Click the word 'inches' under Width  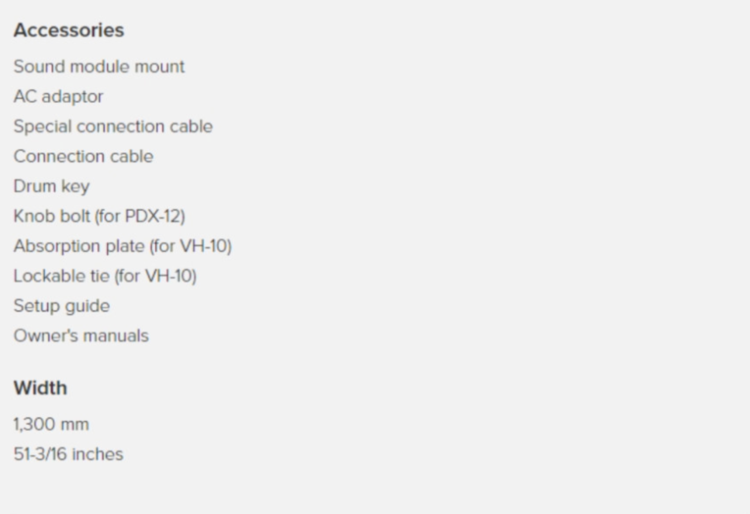click(x=98, y=454)
